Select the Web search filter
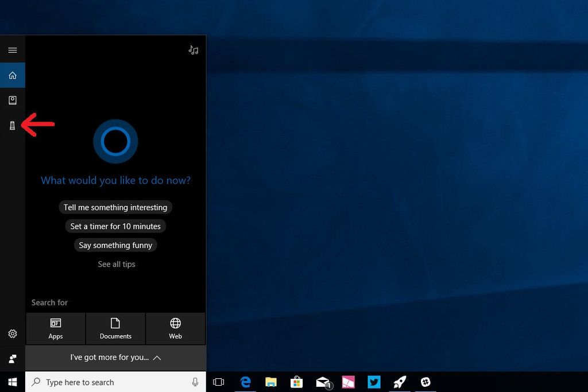This screenshot has width=588, height=392. 175,328
